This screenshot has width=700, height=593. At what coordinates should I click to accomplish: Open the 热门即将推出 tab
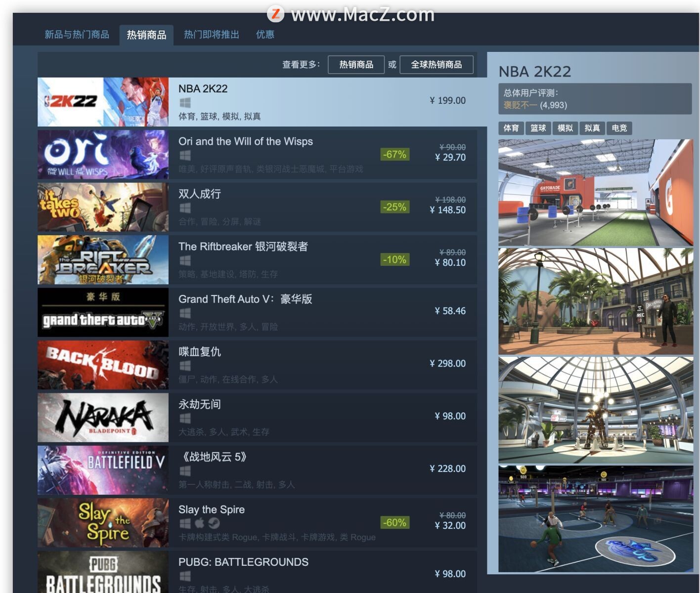(x=212, y=35)
